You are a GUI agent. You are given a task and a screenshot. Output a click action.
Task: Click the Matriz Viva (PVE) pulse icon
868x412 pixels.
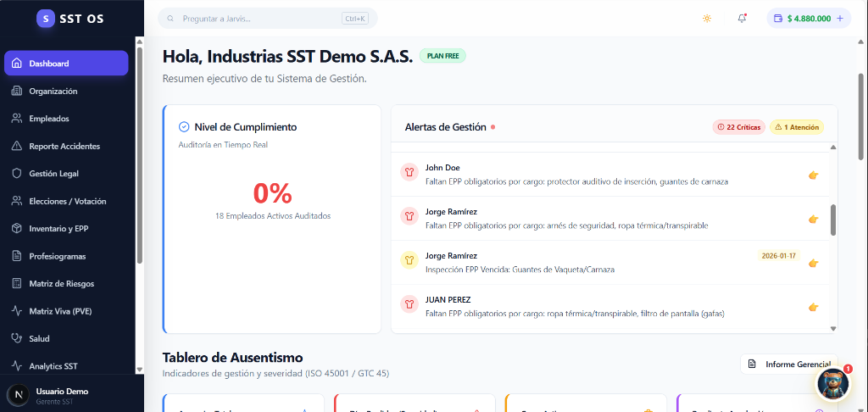[17, 310]
